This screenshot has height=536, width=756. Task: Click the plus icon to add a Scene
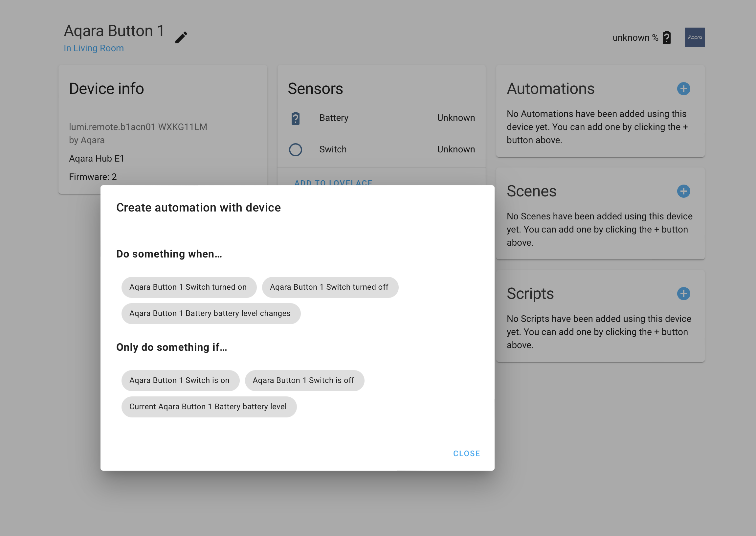click(683, 191)
